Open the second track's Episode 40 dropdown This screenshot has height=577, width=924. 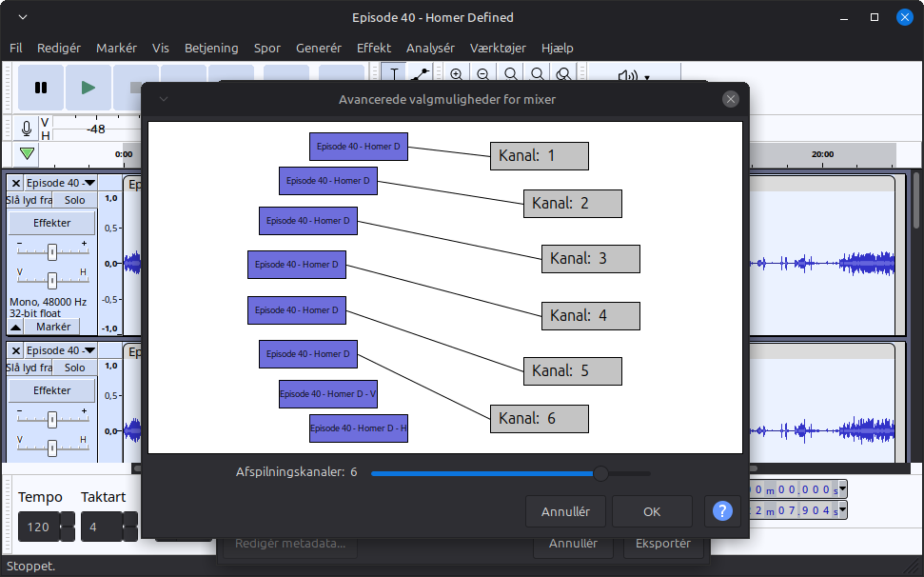61,350
